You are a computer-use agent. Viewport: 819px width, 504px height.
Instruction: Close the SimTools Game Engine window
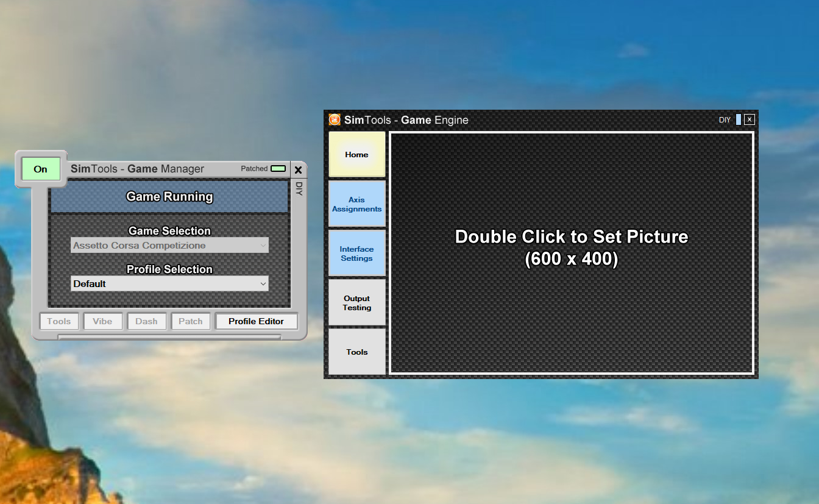click(750, 119)
